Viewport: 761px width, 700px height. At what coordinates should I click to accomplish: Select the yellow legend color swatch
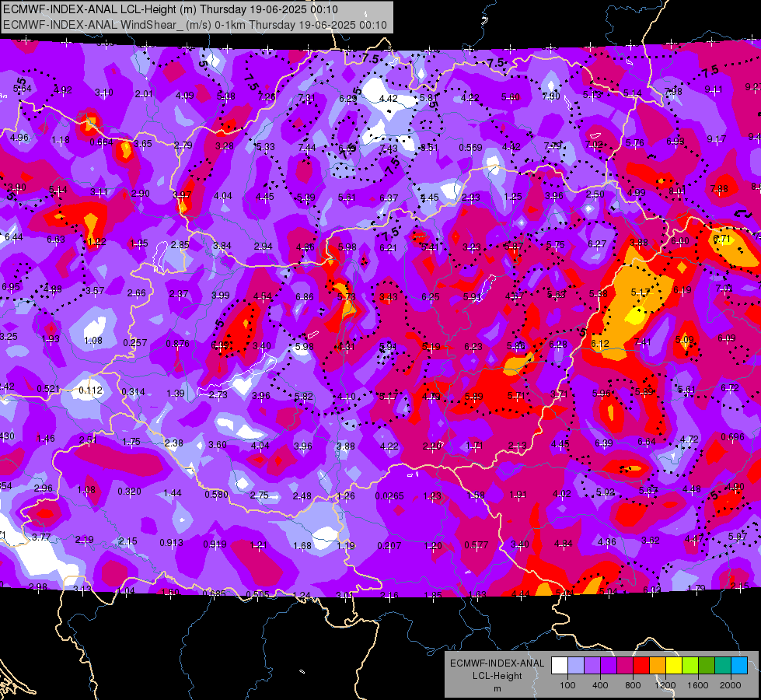(x=674, y=666)
